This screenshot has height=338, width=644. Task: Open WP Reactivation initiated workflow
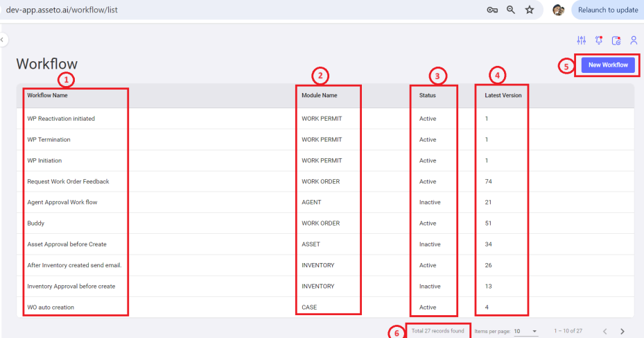pyautogui.click(x=61, y=119)
